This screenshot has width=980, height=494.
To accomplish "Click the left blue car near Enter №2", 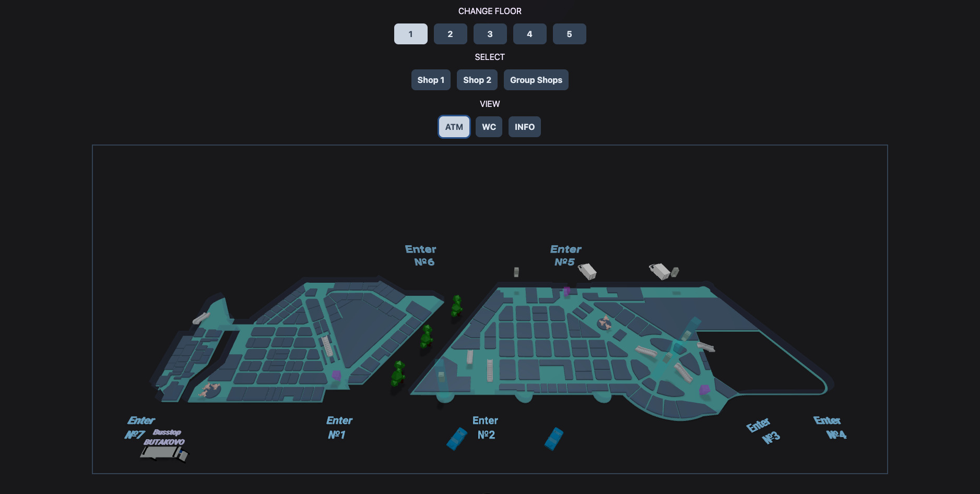I will tap(457, 438).
